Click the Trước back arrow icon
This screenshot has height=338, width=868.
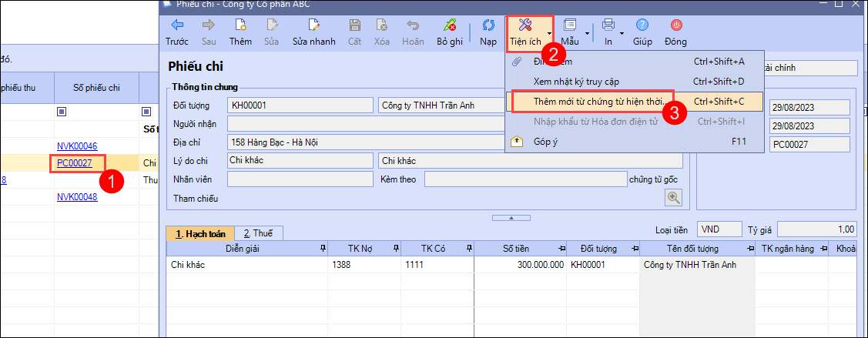pyautogui.click(x=177, y=25)
